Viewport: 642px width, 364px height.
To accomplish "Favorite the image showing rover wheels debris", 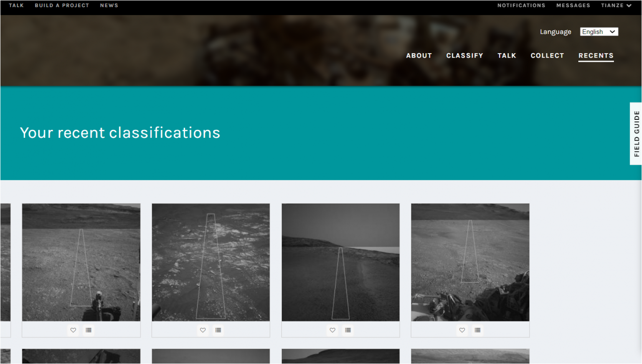I will coord(462,330).
